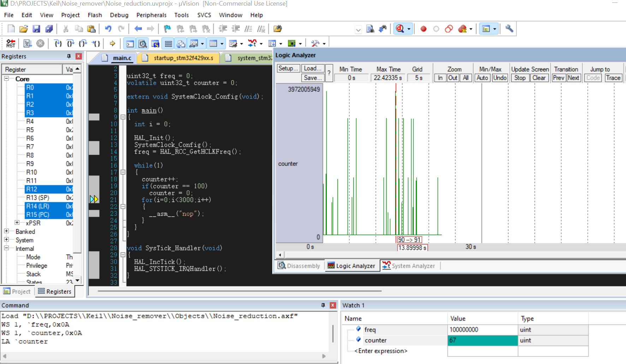This screenshot has height=364, width=626.
Task: Click the Logic Analyzer scroll-left arrow
Action: [x=280, y=255]
